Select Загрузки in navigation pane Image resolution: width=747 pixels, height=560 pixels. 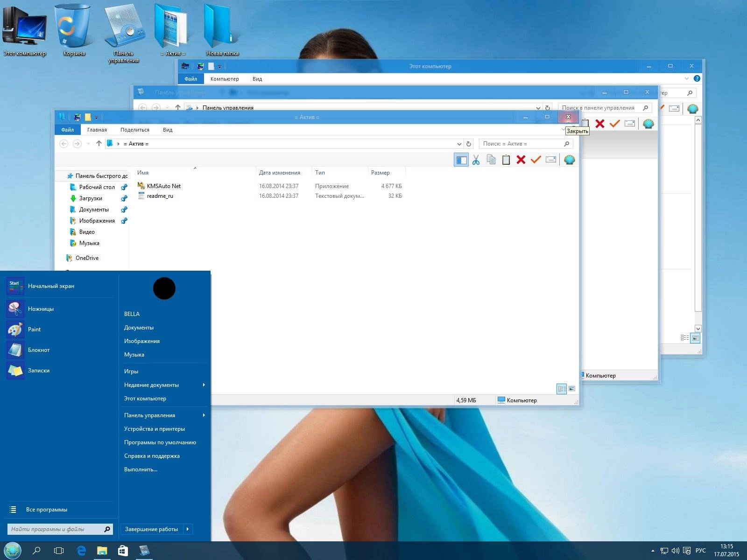91,198
